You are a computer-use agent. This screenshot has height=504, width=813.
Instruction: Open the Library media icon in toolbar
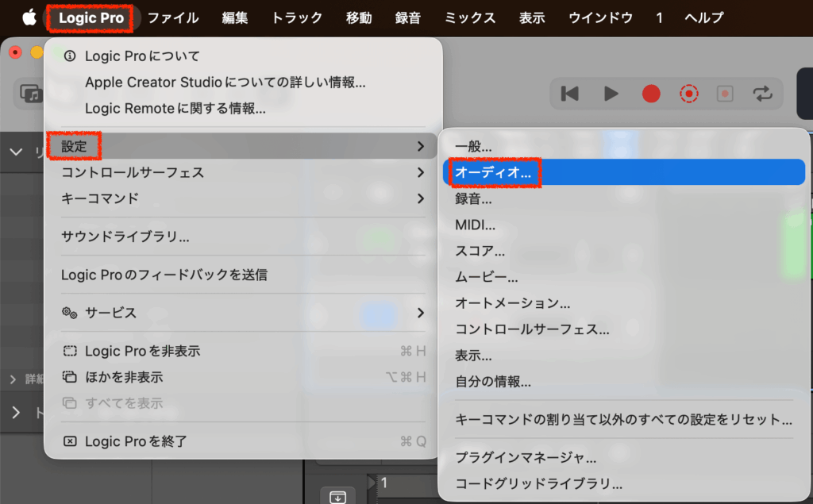point(31,94)
